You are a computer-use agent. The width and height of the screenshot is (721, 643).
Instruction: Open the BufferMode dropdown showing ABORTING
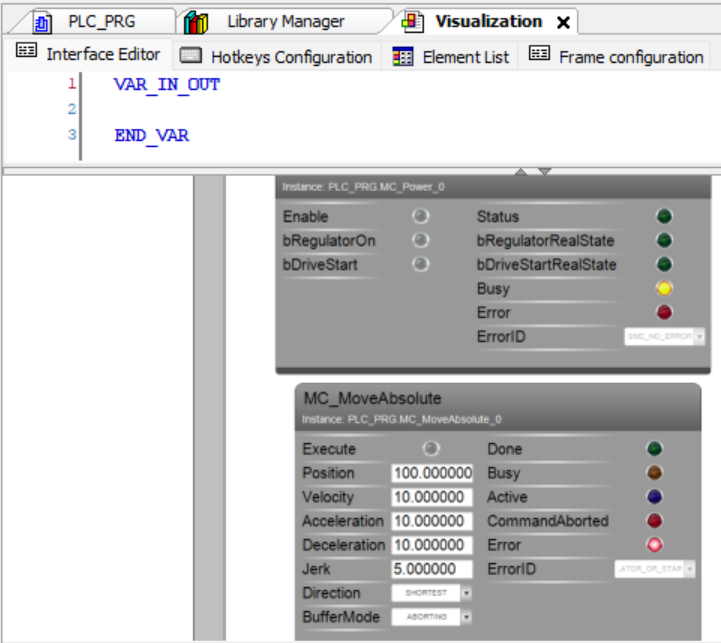click(431, 617)
